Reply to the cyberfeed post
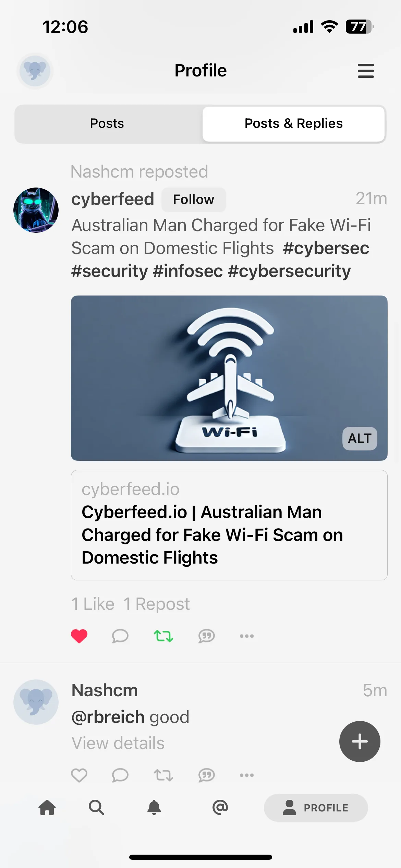This screenshot has width=401, height=868. [120, 636]
